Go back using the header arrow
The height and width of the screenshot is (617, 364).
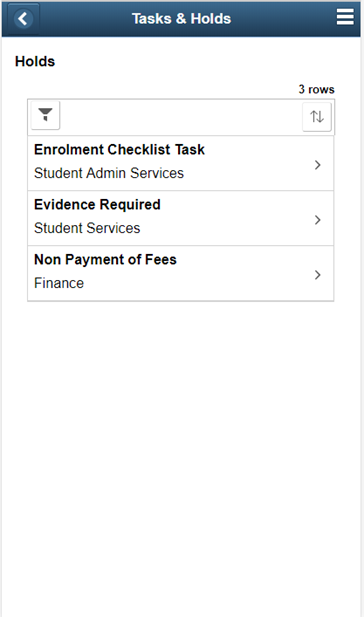(23, 18)
